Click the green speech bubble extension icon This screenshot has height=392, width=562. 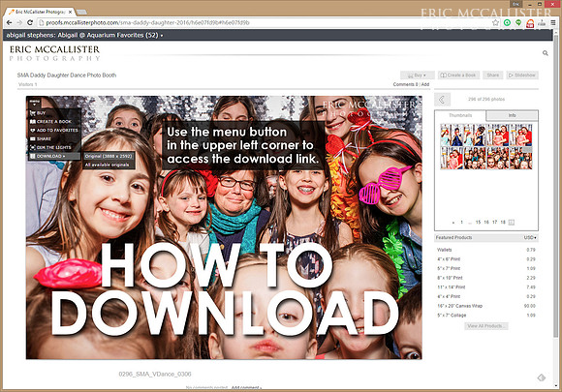[x=518, y=23]
